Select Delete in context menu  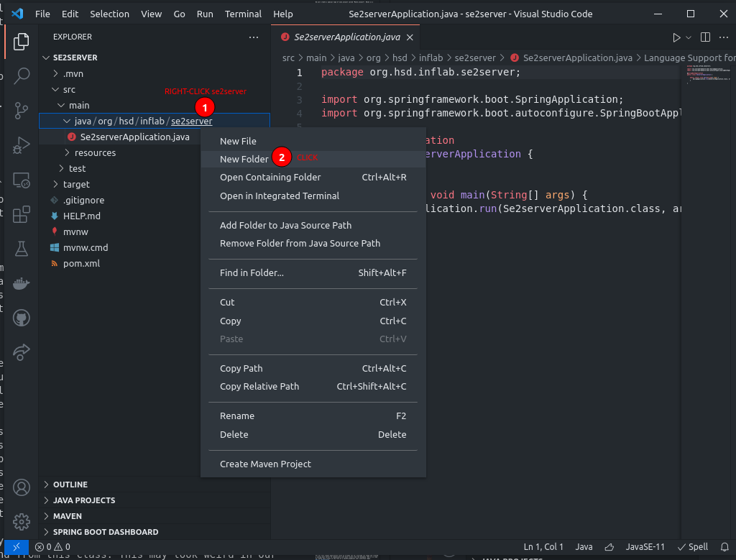tap(313, 435)
